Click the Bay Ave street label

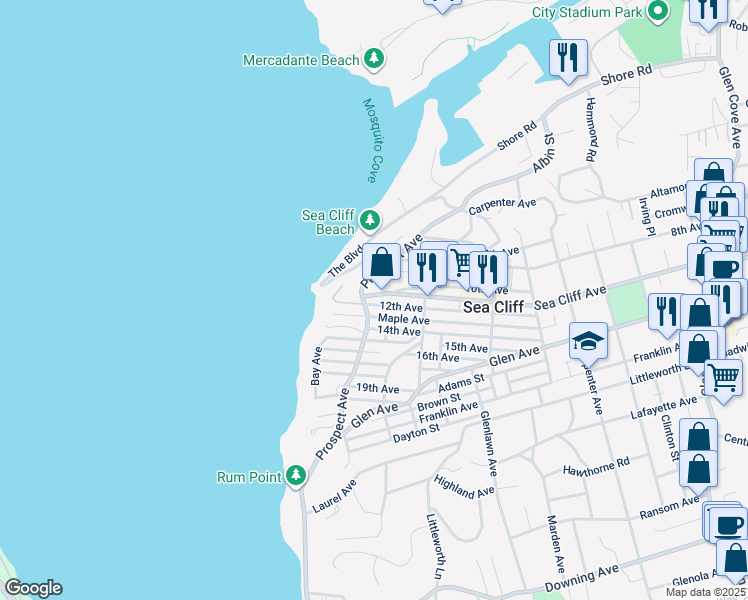tap(316, 366)
